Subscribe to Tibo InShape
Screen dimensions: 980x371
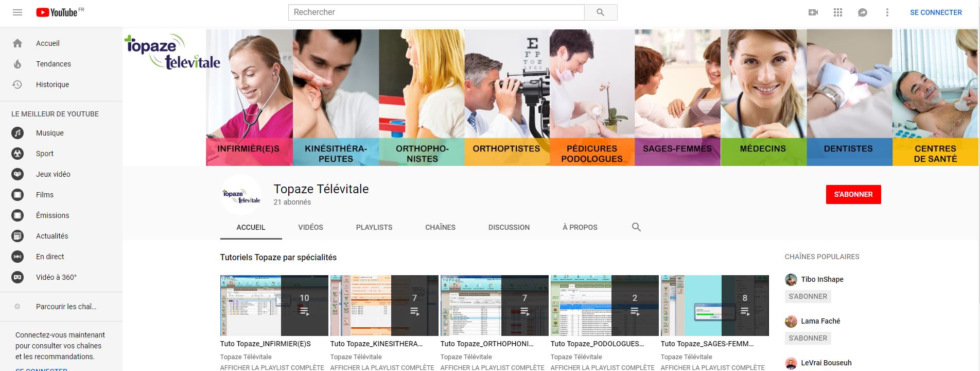coord(808,296)
